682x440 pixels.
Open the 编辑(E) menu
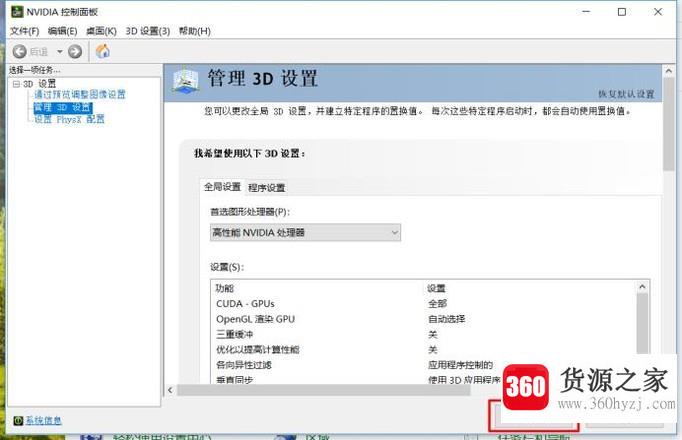(x=62, y=31)
